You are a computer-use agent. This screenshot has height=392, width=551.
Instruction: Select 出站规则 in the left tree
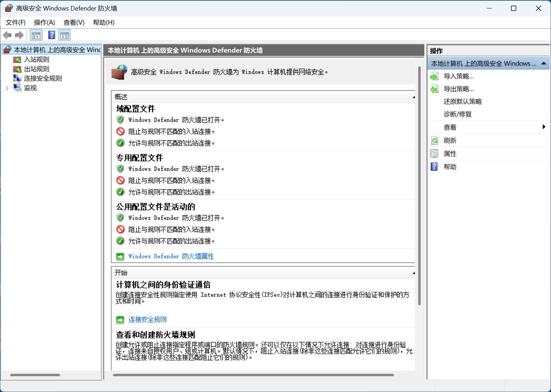36,69
